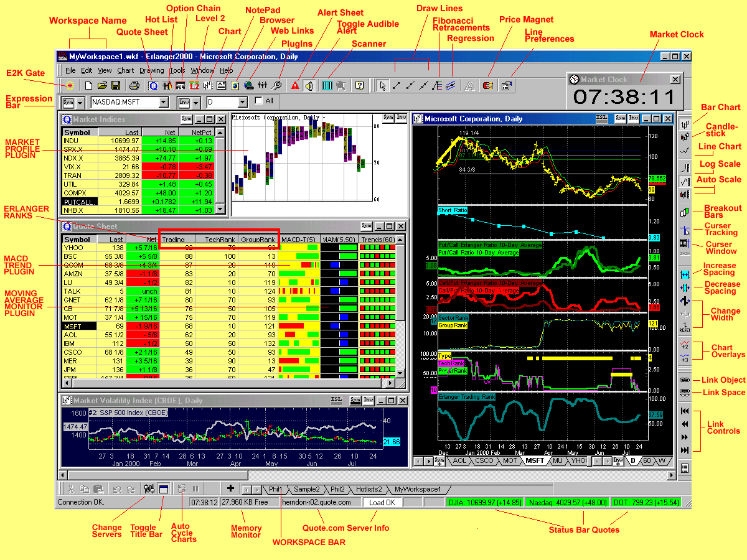This screenshot has height=560, width=747.
Task: Click the Change Servers icon
Action: [x=149, y=489]
